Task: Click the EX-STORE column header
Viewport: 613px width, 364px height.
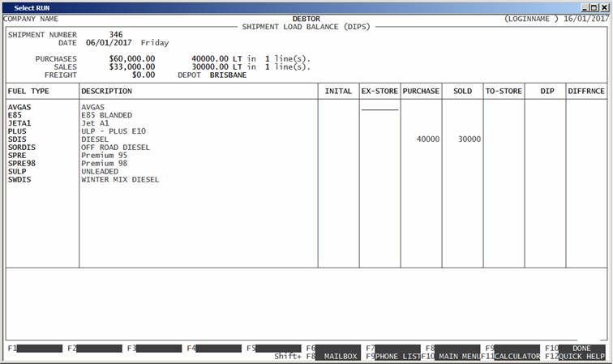Action: click(x=379, y=91)
